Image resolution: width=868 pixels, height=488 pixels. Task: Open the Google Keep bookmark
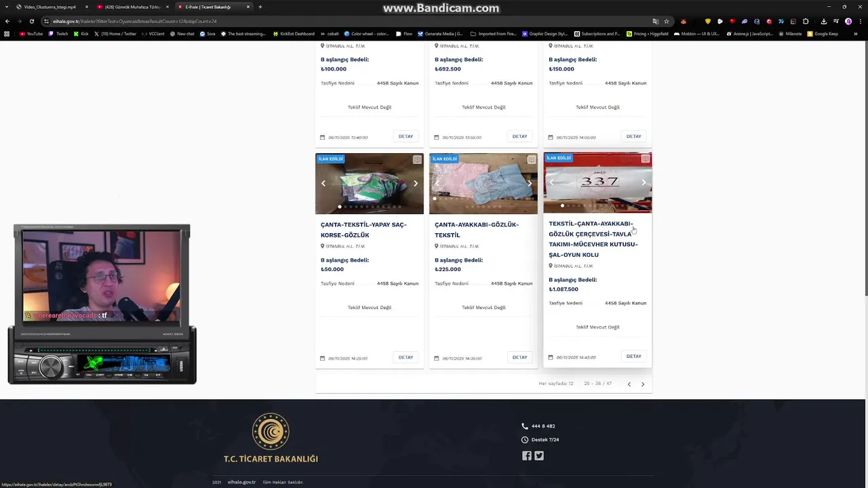pyautogui.click(x=823, y=34)
